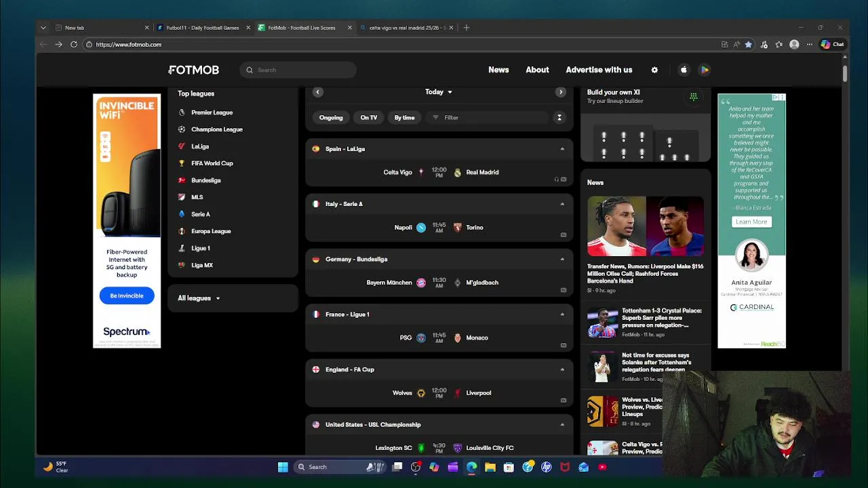Toggle the On TV filter
Image resolution: width=868 pixels, height=488 pixels.
(369, 118)
